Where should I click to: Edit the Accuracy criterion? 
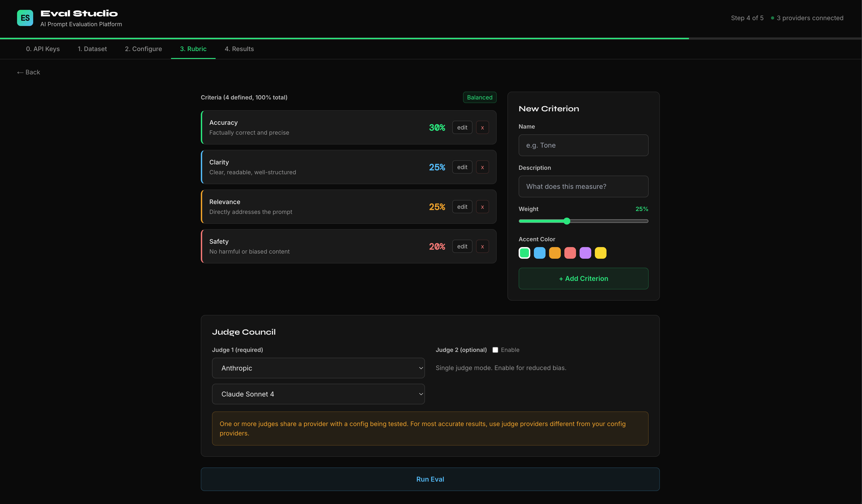(x=462, y=127)
